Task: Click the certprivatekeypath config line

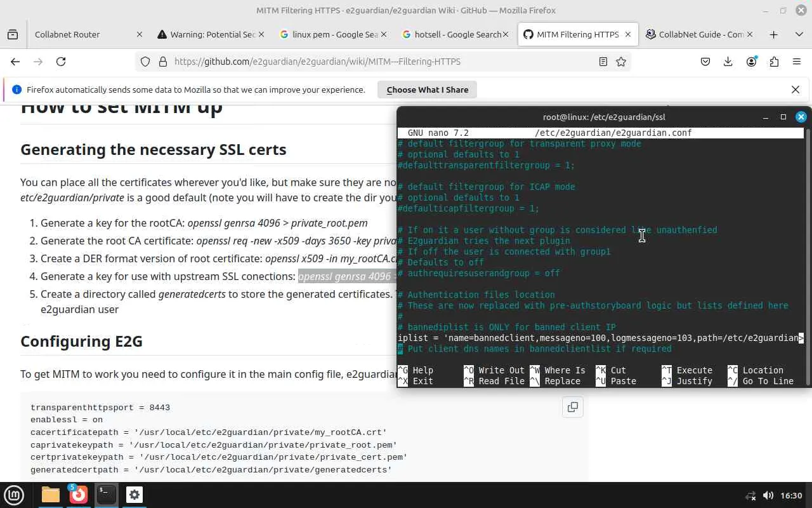Action: click(219, 457)
